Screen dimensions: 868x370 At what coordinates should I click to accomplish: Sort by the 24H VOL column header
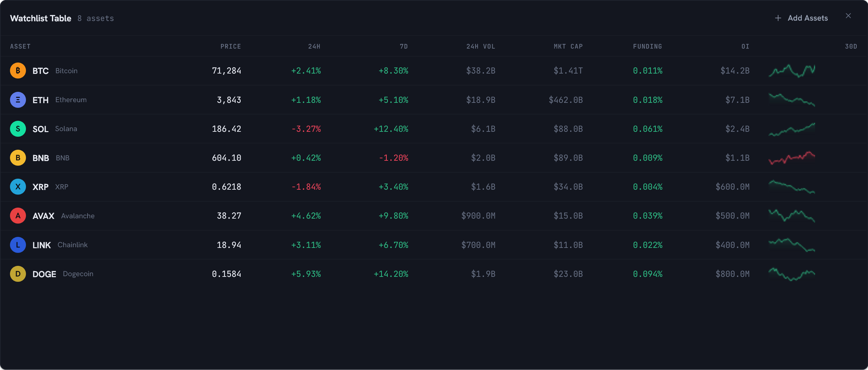coord(481,47)
